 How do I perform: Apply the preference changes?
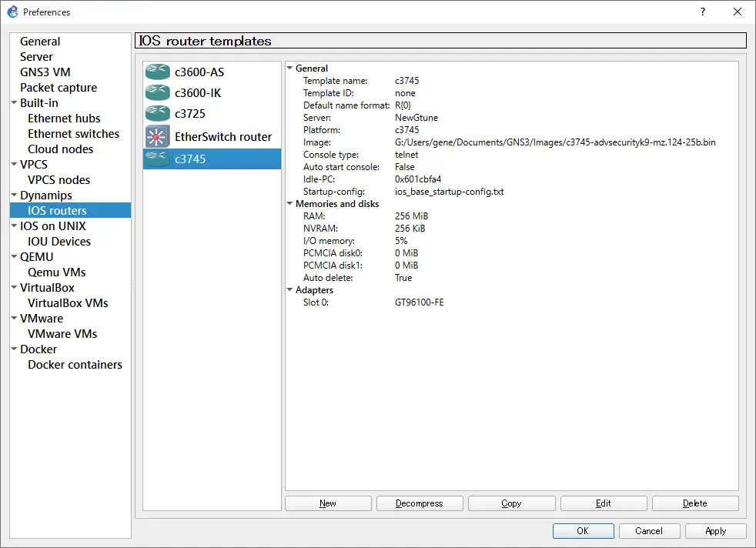click(715, 530)
